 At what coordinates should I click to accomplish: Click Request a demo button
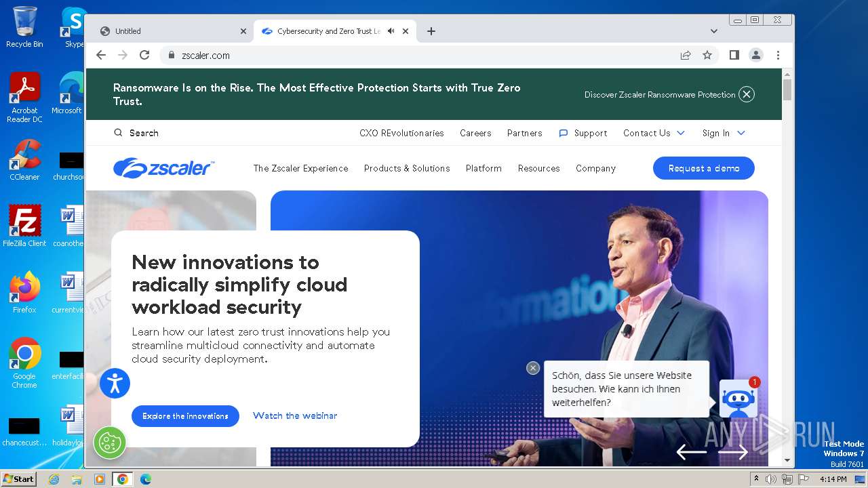tap(704, 168)
